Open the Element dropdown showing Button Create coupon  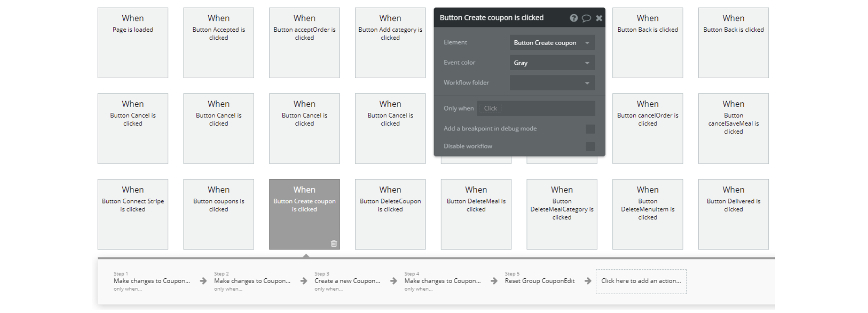(552, 43)
